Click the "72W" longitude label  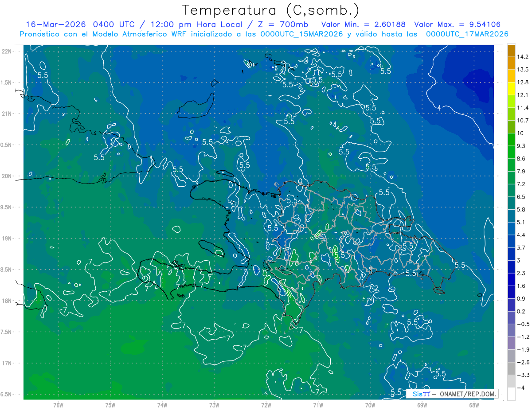point(266,404)
